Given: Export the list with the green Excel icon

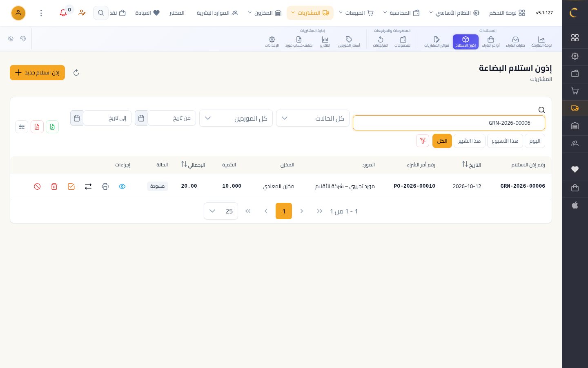Looking at the screenshot, I should [x=52, y=127].
